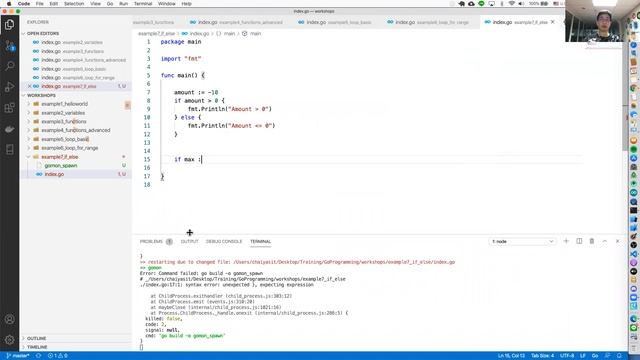640x360 pixels.
Task: Expand the example4_functions_advanced folder
Action: pyautogui.click(x=76, y=130)
